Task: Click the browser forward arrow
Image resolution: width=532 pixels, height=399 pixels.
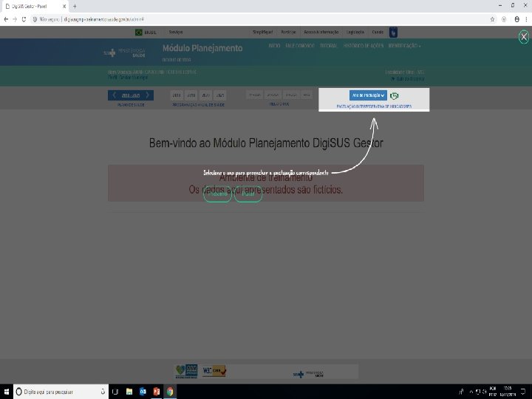Action: click(15, 19)
